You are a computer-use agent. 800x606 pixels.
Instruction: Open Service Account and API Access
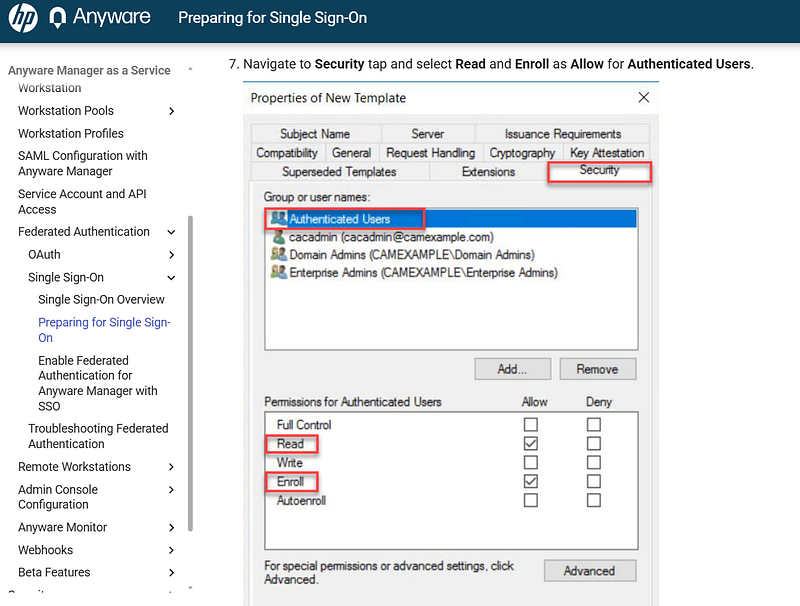(x=82, y=201)
